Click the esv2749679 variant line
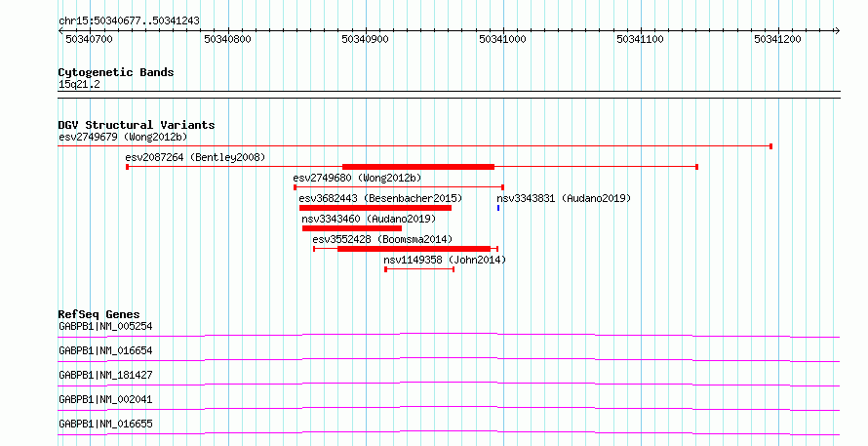Viewport: 868px width, 446px height. point(415,146)
